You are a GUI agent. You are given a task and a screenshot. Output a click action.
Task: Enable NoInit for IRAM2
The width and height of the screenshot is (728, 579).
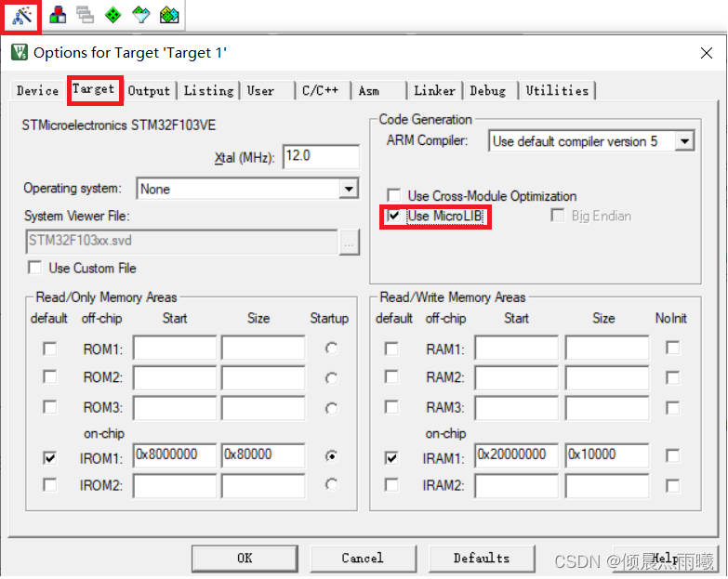click(672, 486)
